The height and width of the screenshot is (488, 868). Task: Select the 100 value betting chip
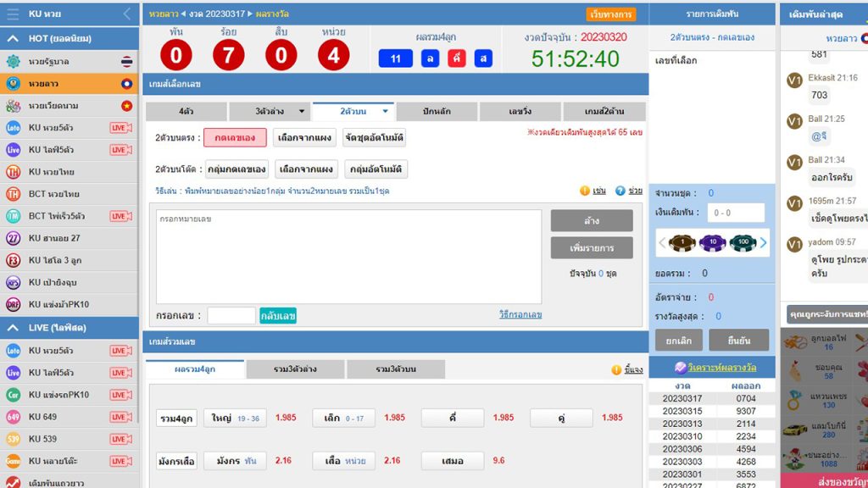tap(743, 242)
